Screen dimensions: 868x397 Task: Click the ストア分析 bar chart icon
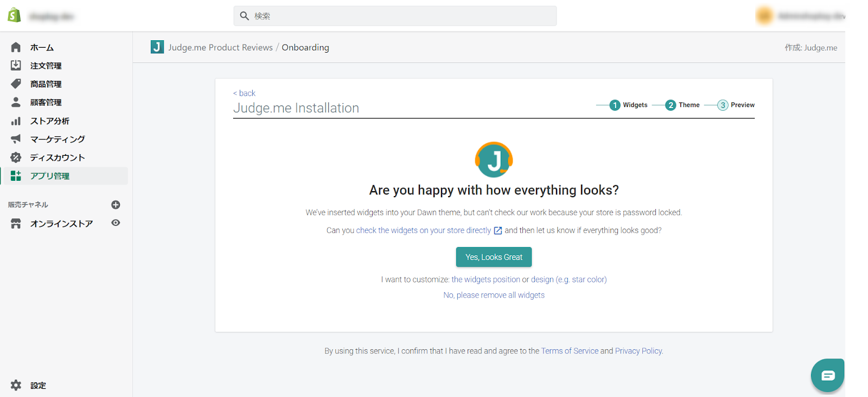16,121
